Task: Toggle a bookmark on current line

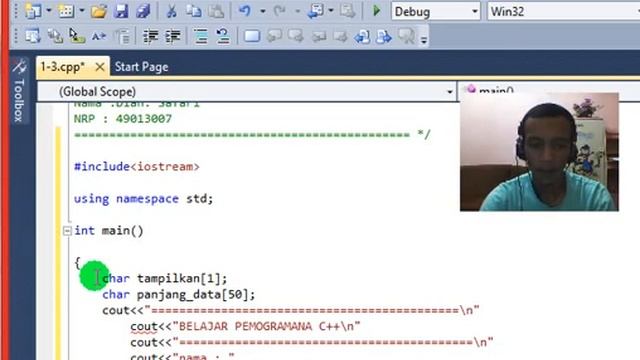Action: pyautogui.click(x=252, y=37)
